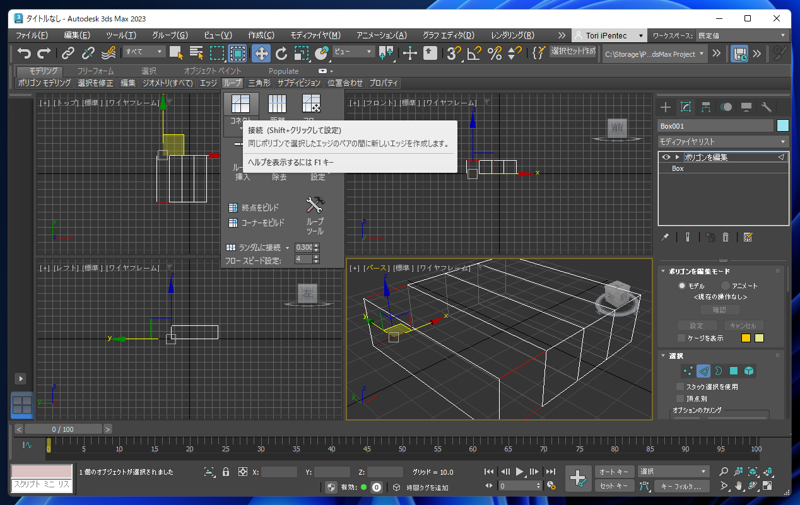The image size is (800, 505).
Task: Open the Hierarchy panel icon
Action: [706, 107]
